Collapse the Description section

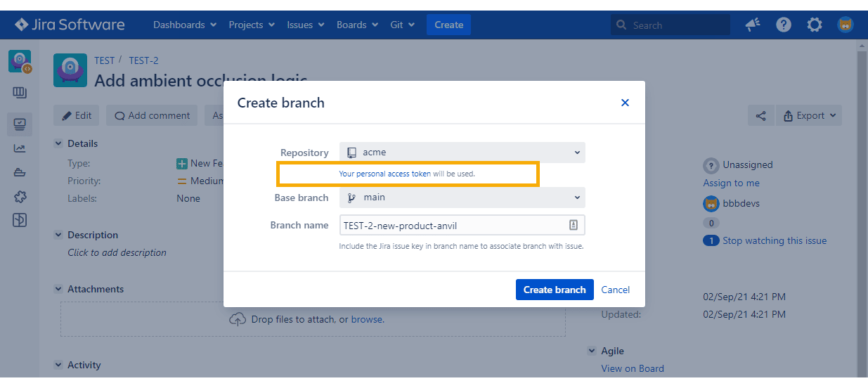(x=58, y=235)
